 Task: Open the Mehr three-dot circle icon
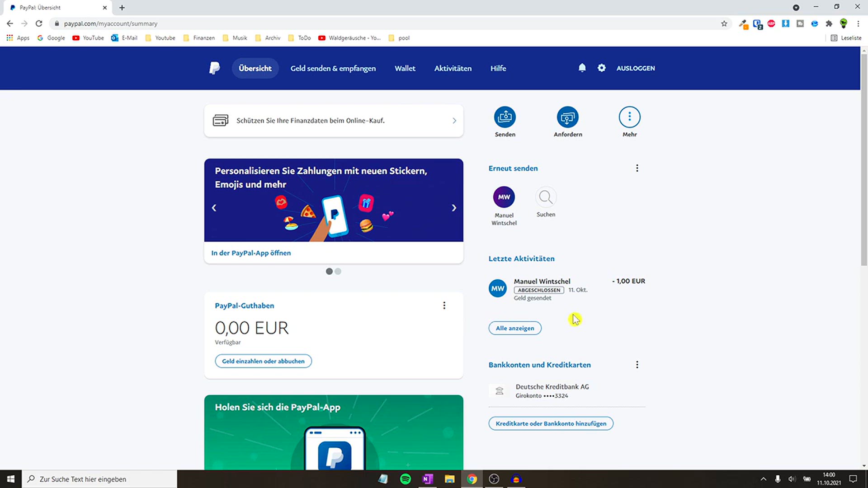pyautogui.click(x=629, y=117)
